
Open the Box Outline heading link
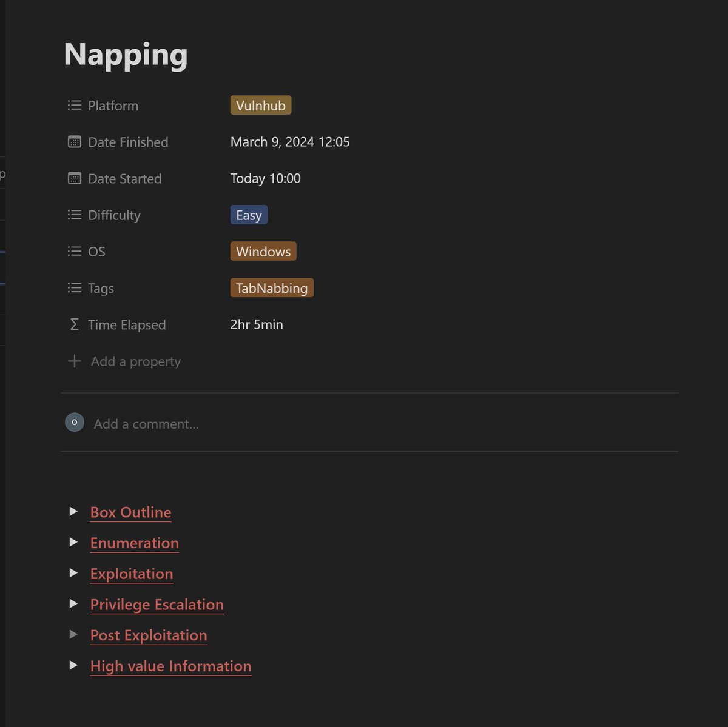(x=130, y=512)
